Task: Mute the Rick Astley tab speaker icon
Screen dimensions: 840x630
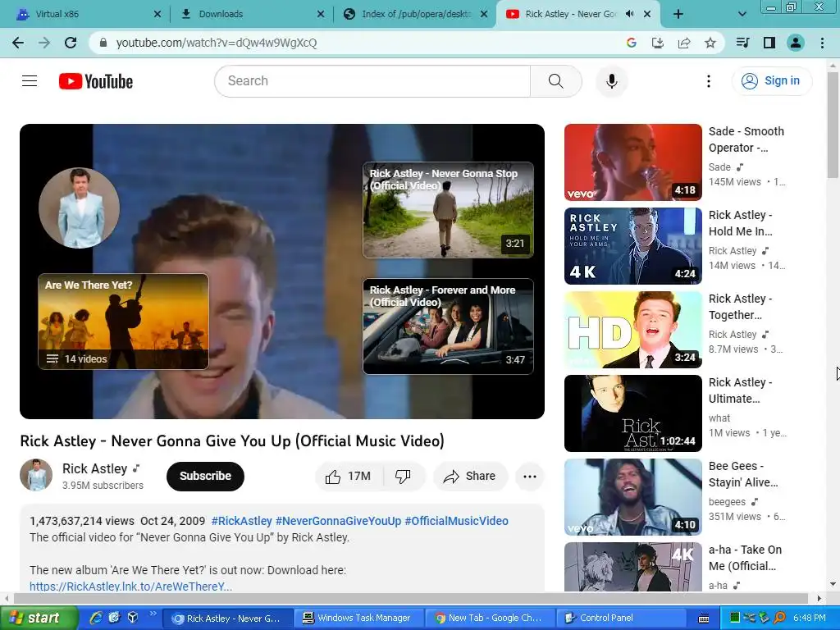Action: (x=630, y=14)
